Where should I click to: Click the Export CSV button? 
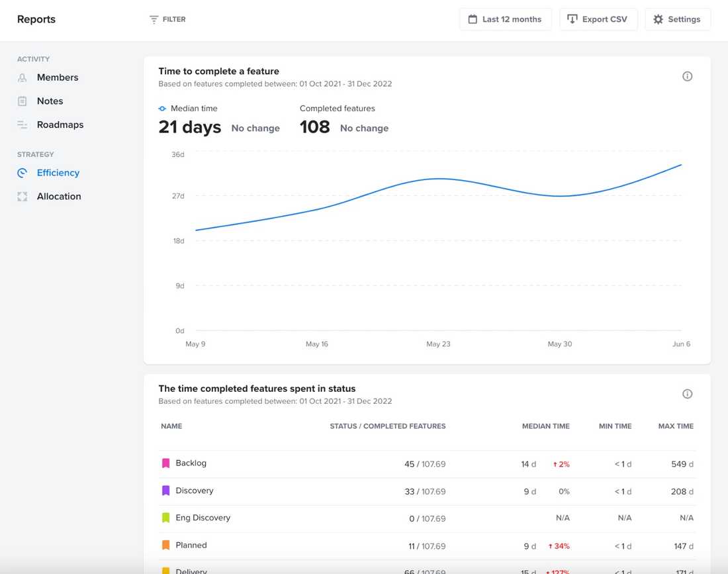click(x=598, y=19)
